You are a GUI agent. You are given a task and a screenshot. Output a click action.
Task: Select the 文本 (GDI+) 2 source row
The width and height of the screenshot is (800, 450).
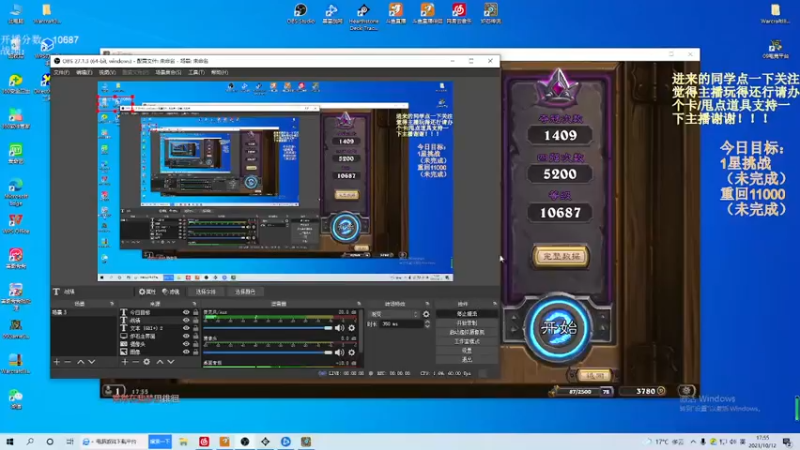(159, 328)
